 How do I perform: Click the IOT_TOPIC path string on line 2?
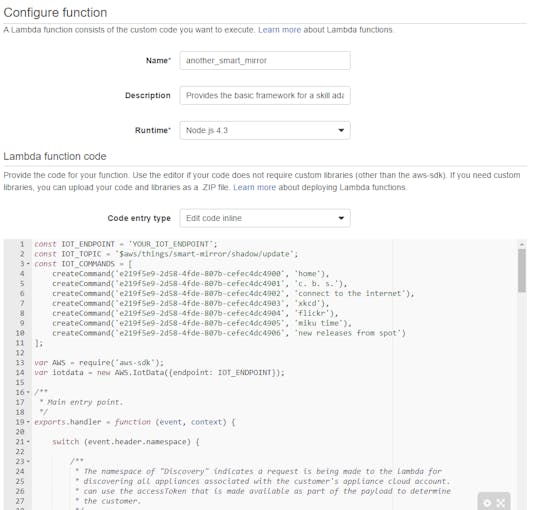[x=205, y=254]
